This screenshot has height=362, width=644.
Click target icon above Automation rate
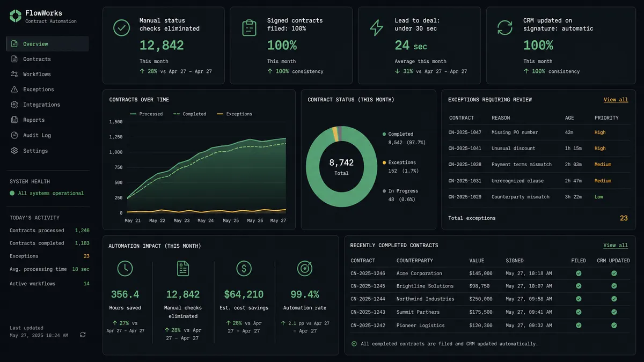(305, 269)
